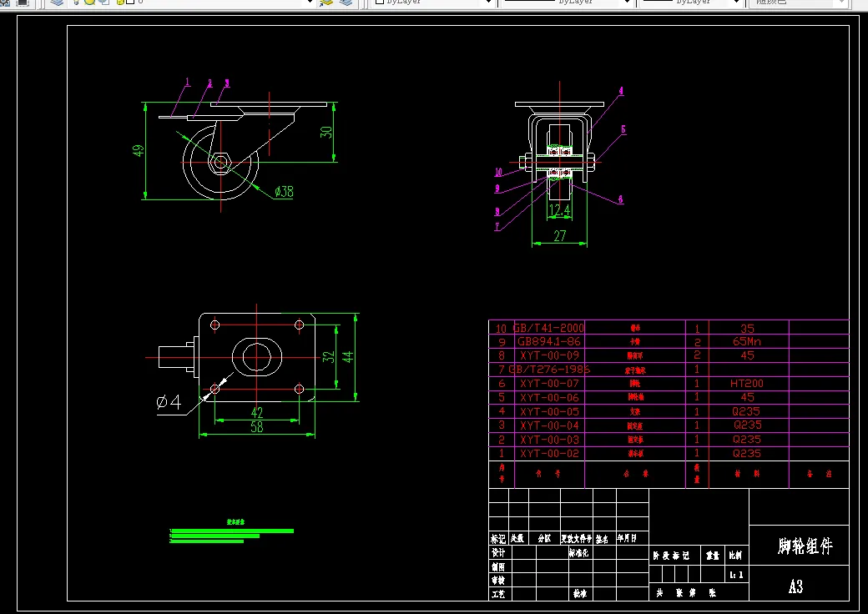Select the 49 height dimension text
The image size is (868, 614).
pyautogui.click(x=138, y=150)
